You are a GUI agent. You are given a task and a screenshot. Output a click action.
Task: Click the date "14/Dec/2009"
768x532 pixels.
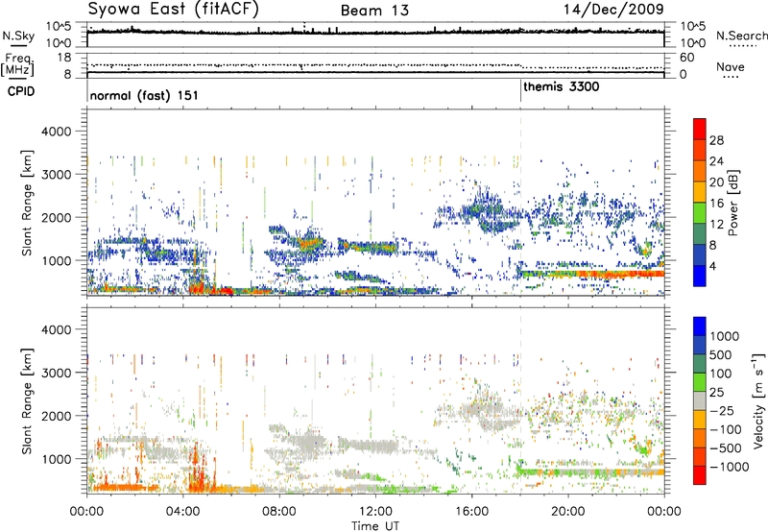click(x=613, y=9)
